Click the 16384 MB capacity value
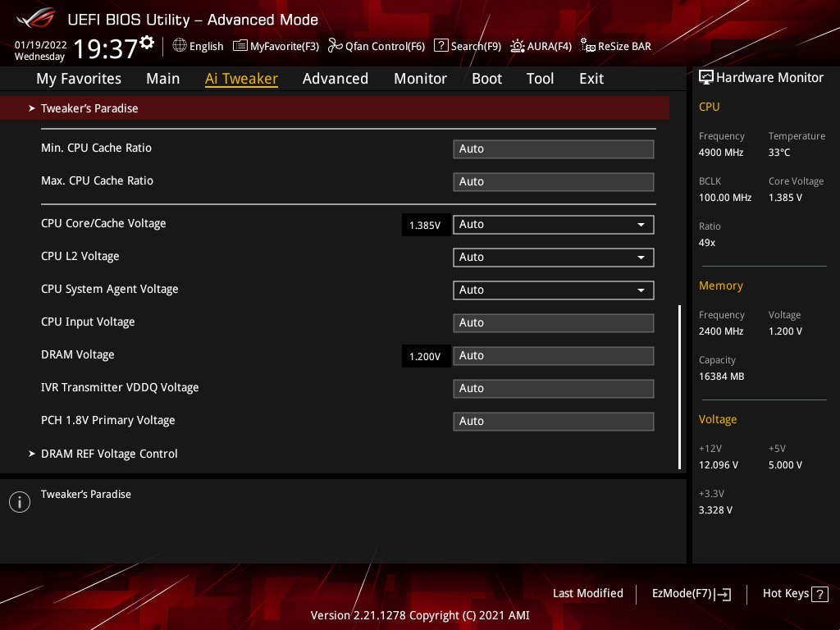This screenshot has width=840, height=630. coord(722,377)
